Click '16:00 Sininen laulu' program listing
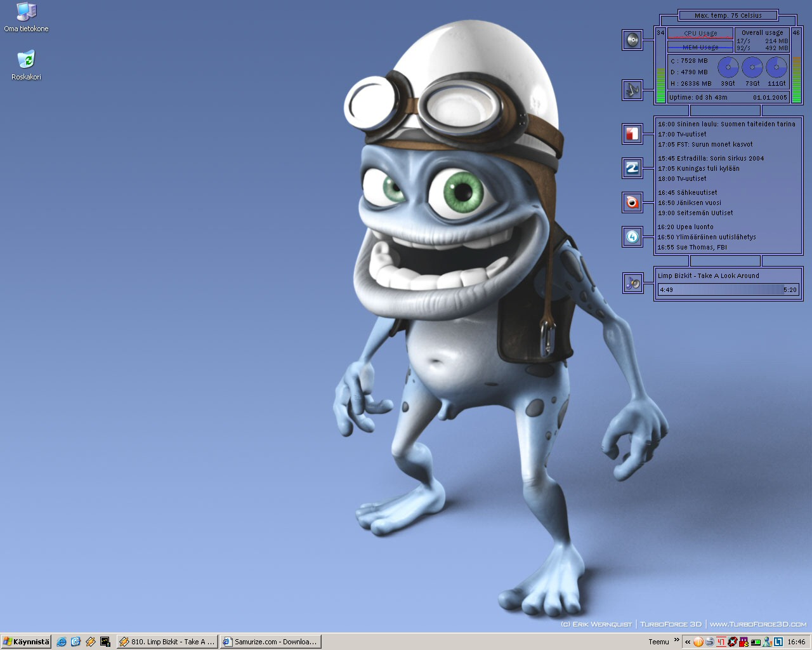The image size is (812, 650). pyautogui.click(x=726, y=124)
